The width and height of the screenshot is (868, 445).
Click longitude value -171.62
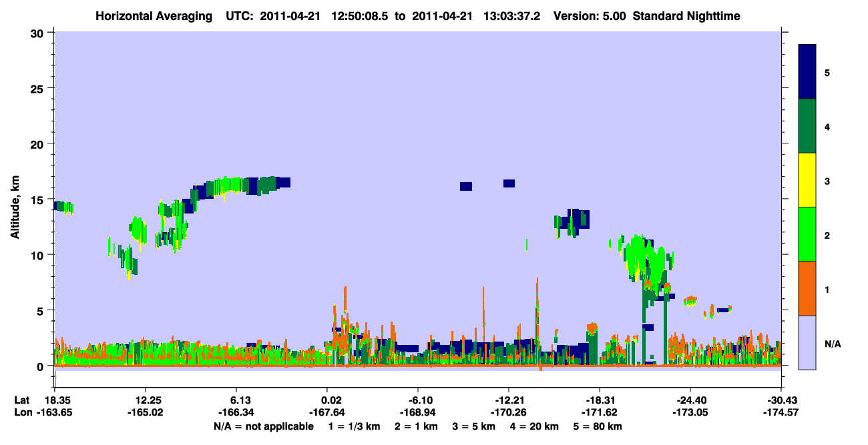click(600, 413)
